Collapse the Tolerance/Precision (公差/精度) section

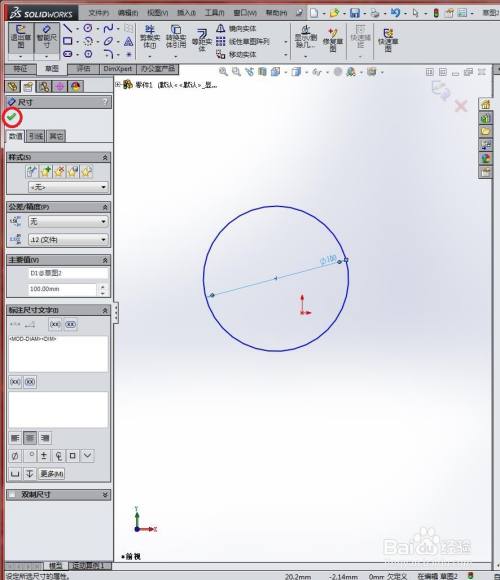(105, 207)
